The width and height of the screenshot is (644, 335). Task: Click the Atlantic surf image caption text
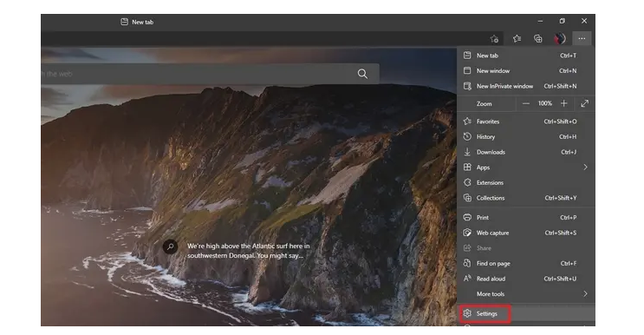tap(249, 251)
